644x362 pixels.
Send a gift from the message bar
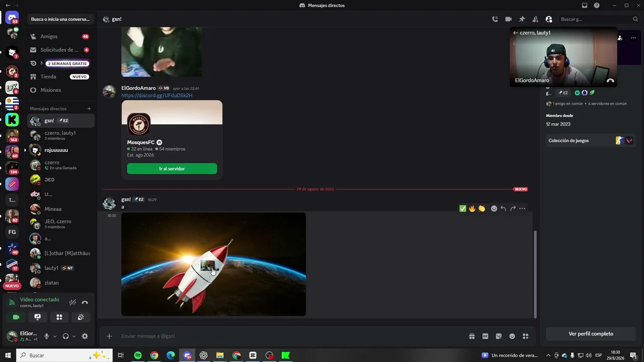pyautogui.click(x=472, y=336)
